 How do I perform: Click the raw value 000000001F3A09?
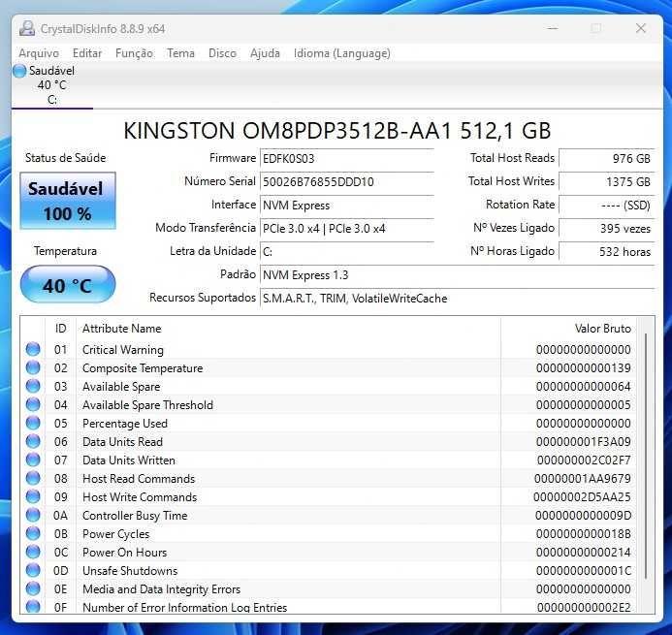point(584,442)
